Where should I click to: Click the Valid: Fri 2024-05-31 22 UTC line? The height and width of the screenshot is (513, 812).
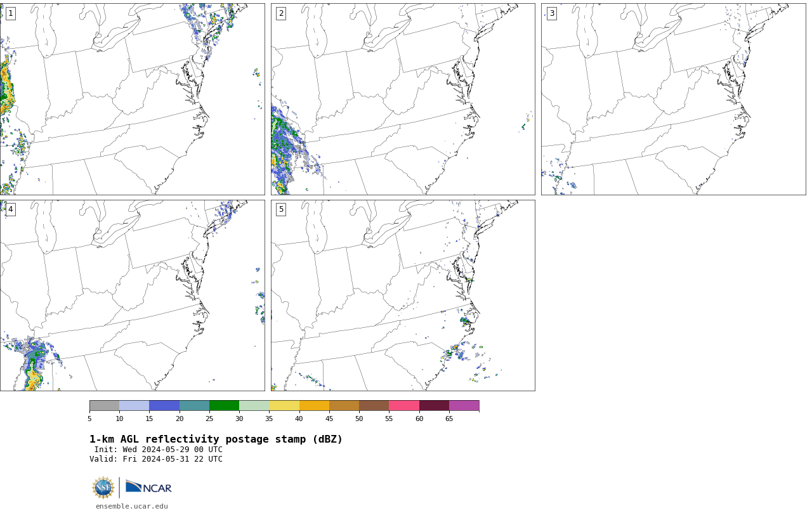(x=156, y=459)
